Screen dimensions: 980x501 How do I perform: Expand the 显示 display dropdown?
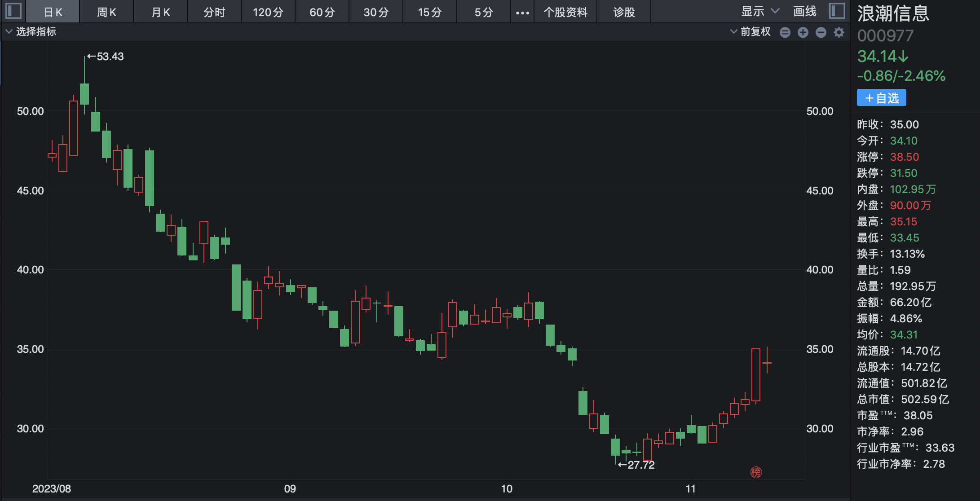(x=760, y=12)
